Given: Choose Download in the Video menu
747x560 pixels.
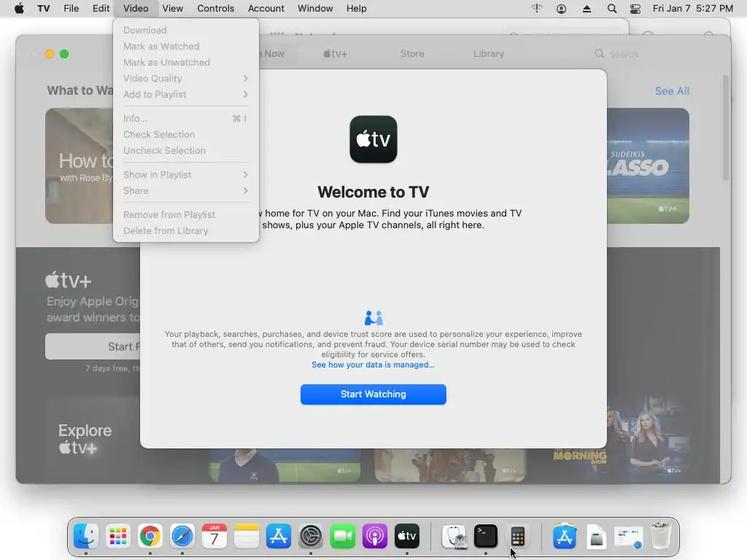Looking at the screenshot, I should (x=186, y=30).
